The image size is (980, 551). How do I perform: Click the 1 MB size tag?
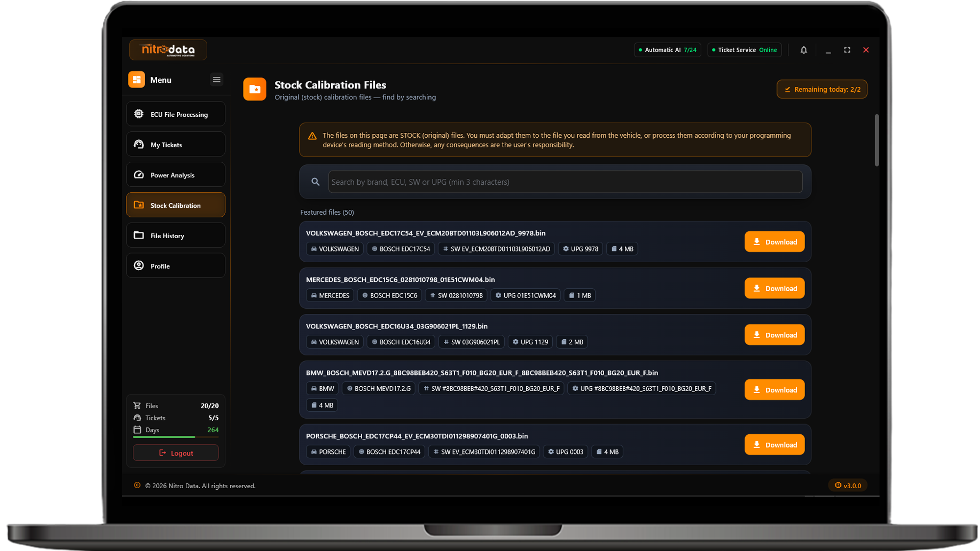(x=580, y=296)
